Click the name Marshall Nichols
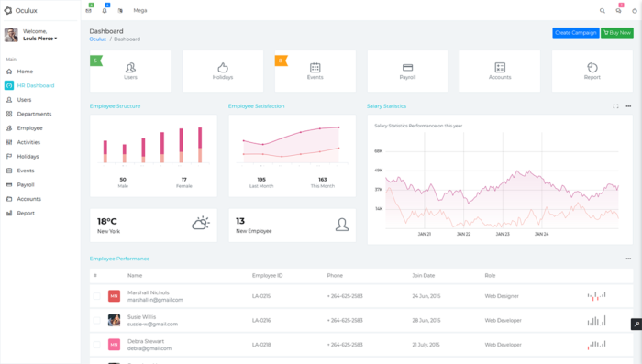 click(149, 292)
